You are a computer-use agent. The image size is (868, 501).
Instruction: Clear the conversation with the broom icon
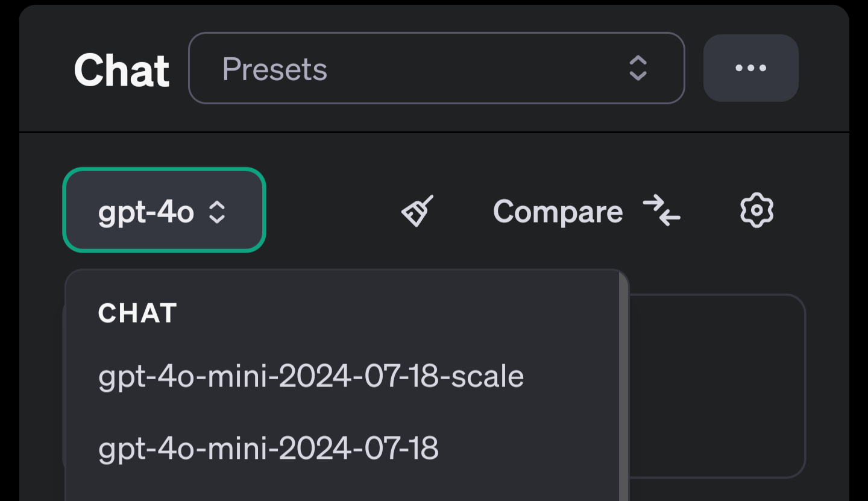pyautogui.click(x=418, y=211)
